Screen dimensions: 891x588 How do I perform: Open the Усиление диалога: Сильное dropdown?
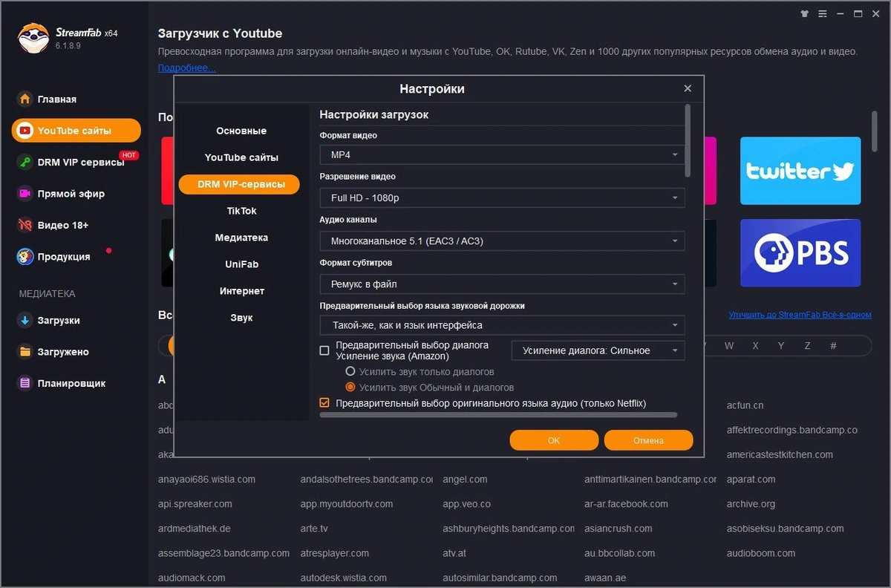pos(598,350)
